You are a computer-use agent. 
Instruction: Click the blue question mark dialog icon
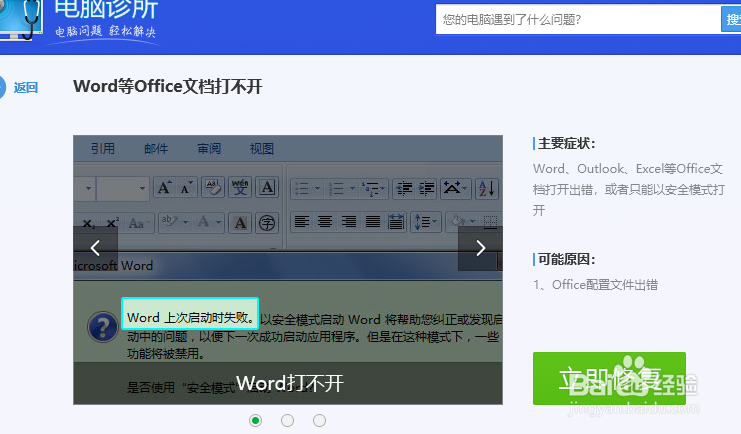103,327
